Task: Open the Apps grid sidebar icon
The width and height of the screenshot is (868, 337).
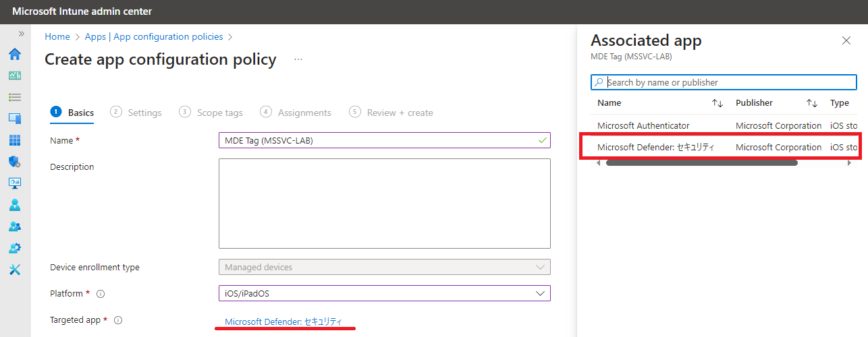Action: tap(15, 140)
